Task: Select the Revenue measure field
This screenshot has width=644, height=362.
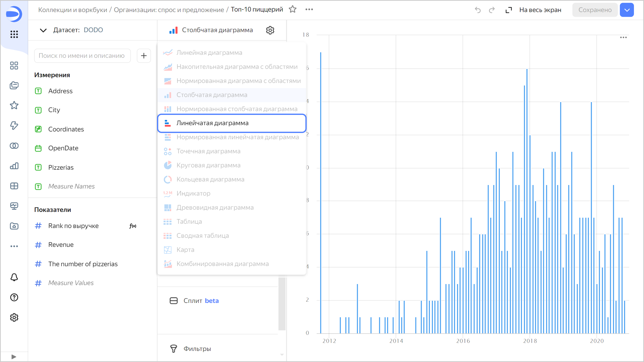Action: point(61,245)
